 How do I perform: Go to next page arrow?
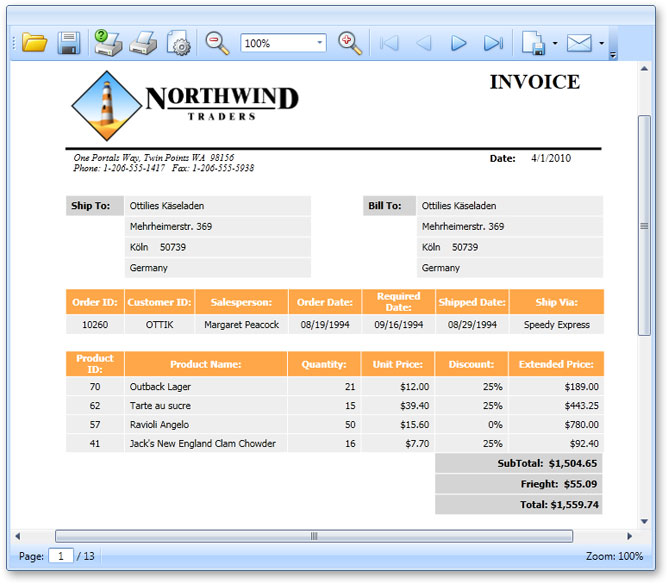[459, 43]
